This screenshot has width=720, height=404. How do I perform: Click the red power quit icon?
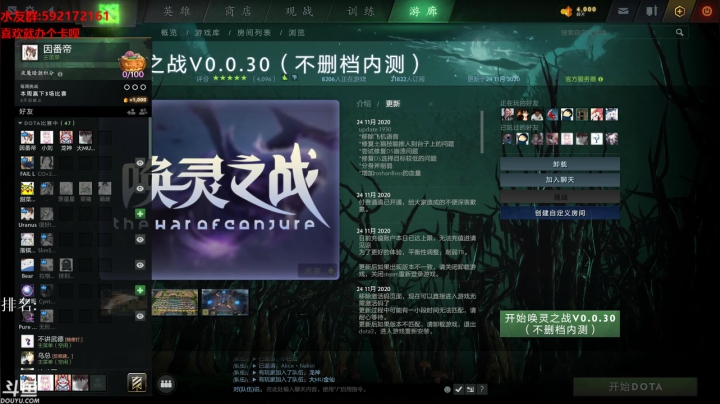tap(707, 11)
